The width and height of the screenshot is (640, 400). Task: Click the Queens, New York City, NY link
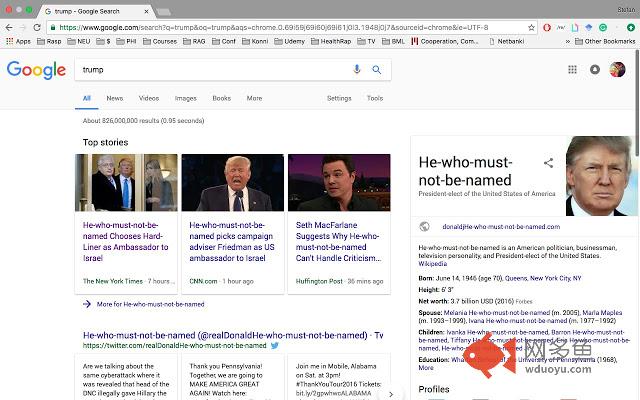click(x=543, y=278)
